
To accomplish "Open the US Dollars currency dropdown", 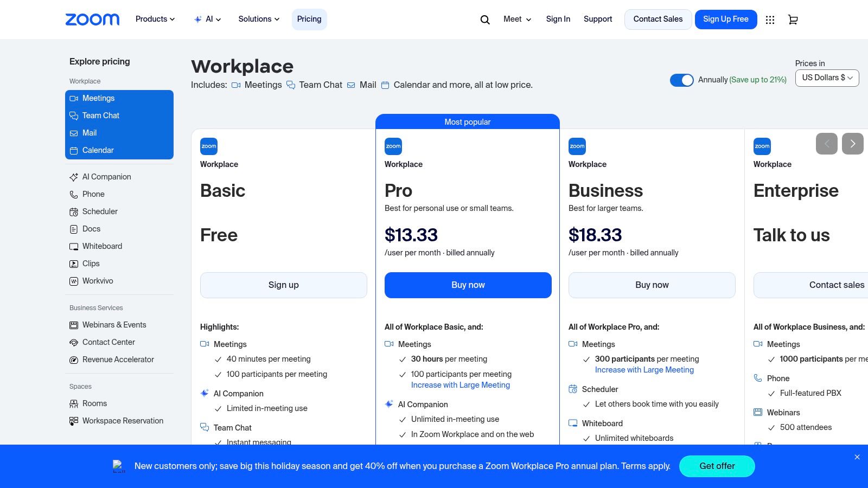I will (x=827, y=78).
